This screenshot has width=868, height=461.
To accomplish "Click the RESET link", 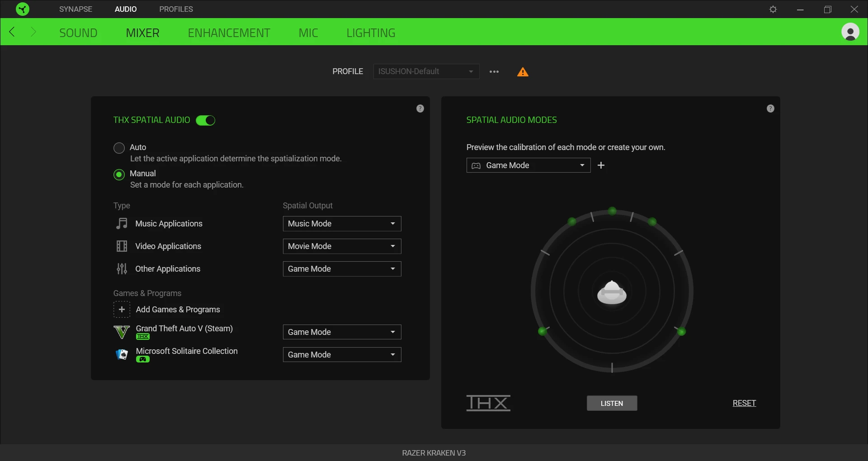I will coord(744,403).
